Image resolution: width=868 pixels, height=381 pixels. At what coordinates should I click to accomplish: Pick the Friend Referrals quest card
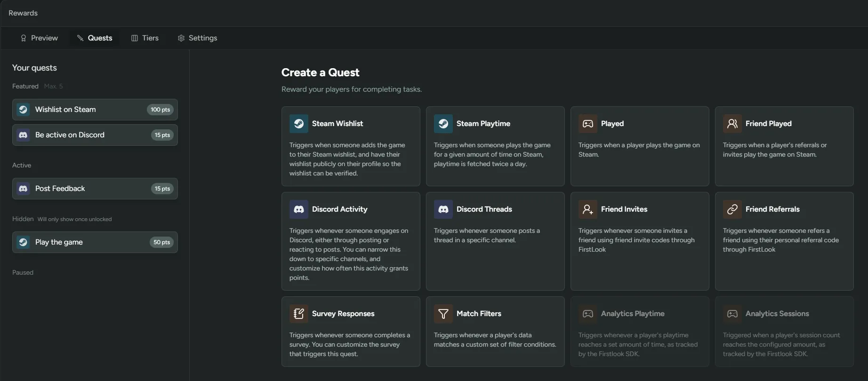(x=784, y=241)
